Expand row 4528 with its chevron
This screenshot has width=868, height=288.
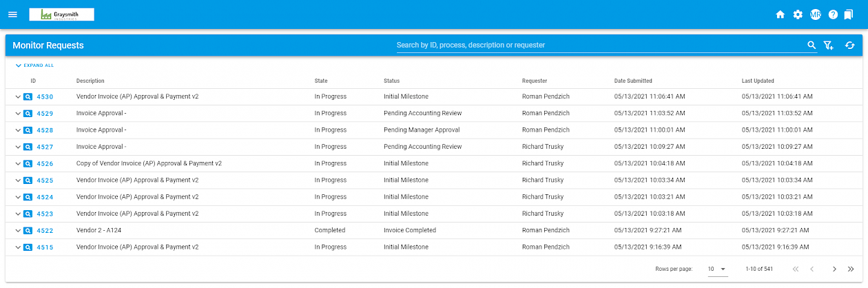[x=18, y=130]
